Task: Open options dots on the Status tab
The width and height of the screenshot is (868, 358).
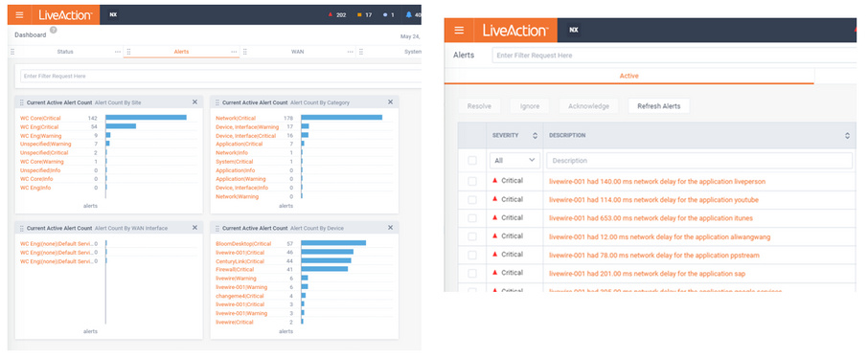Action: (117, 52)
